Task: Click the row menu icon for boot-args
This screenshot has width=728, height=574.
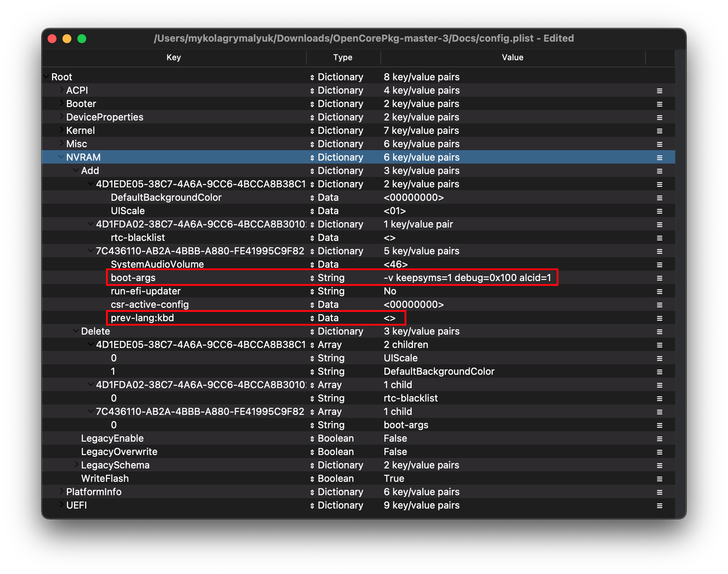Action: point(659,278)
